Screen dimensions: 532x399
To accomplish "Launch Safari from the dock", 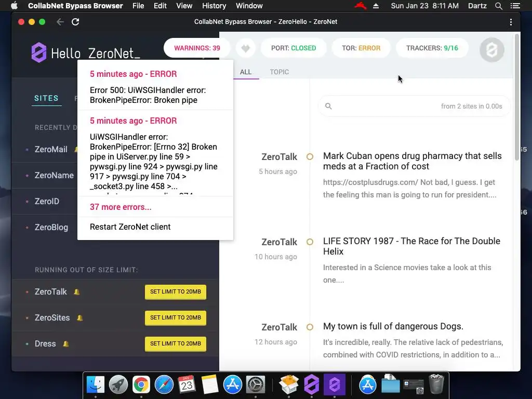I will pos(164,385).
